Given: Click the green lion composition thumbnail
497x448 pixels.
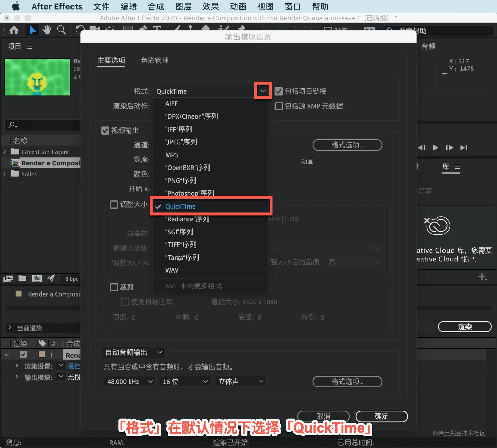Looking at the screenshot, I should click(37, 77).
